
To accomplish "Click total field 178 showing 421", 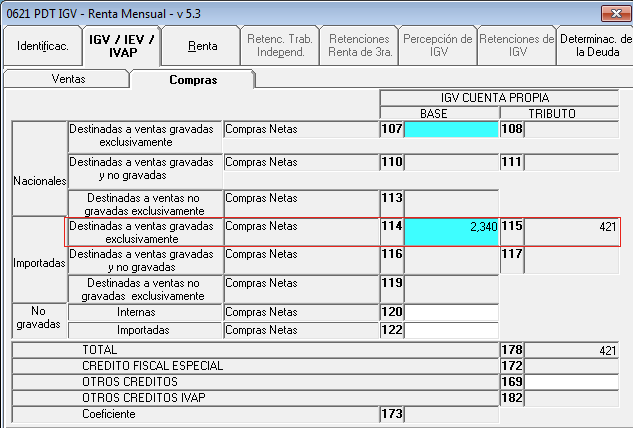I will pos(571,350).
